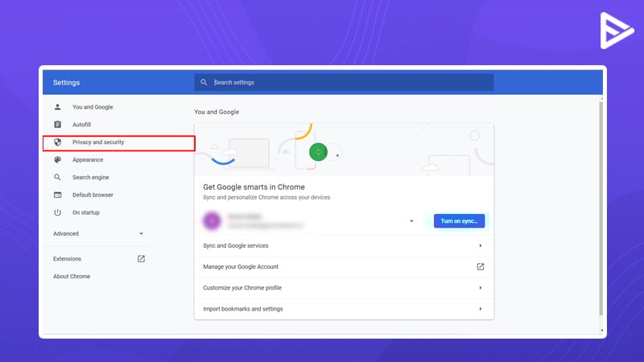
Task: Open Customize your Chrome profile
Action: pos(344,288)
